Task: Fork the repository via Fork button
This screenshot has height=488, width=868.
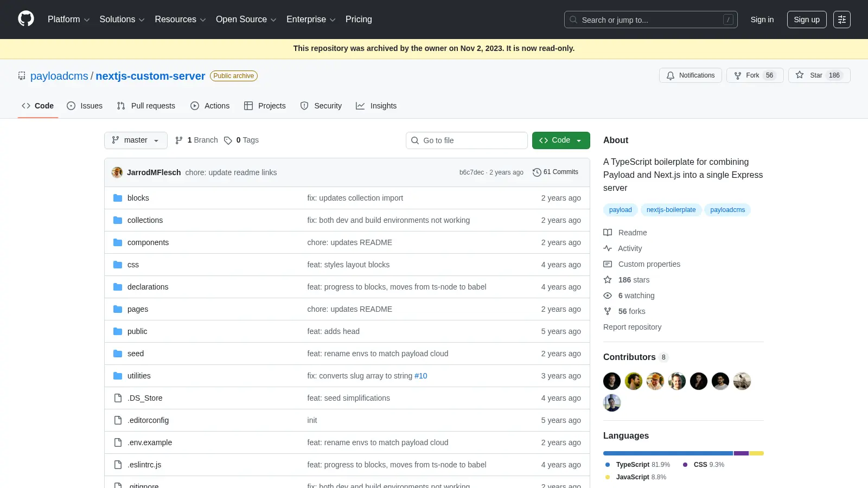Action: click(755, 75)
